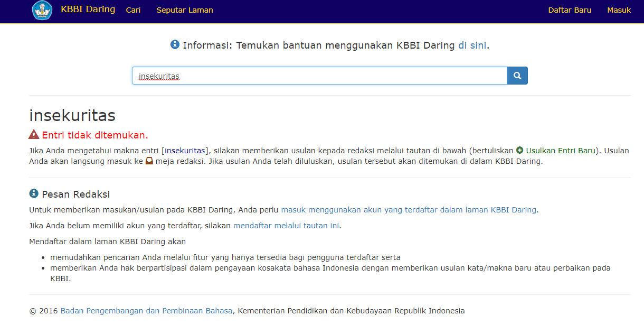This screenshot has width=644, height=334.
Task: Click the masuk menggunakan akun terdaftar link
Action: point(409,210)
